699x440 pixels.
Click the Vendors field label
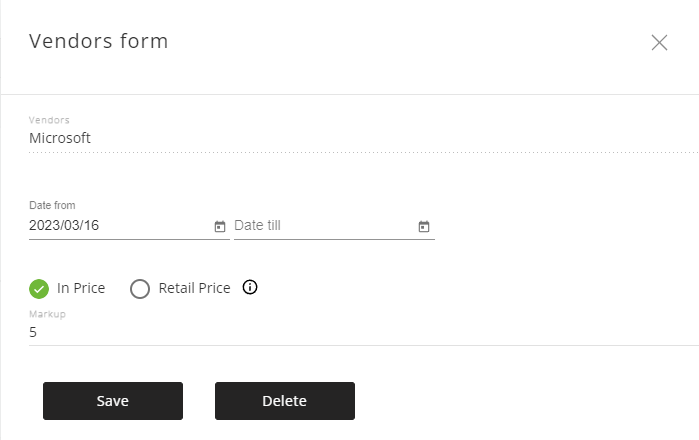(49, 120)
